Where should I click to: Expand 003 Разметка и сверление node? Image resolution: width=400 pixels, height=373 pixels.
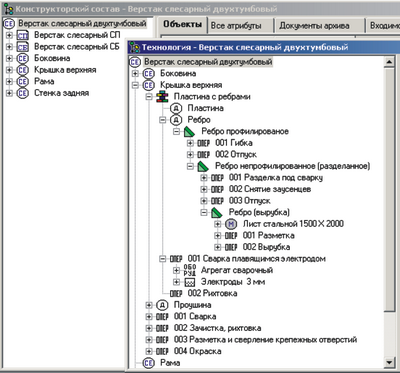point(149,340)
